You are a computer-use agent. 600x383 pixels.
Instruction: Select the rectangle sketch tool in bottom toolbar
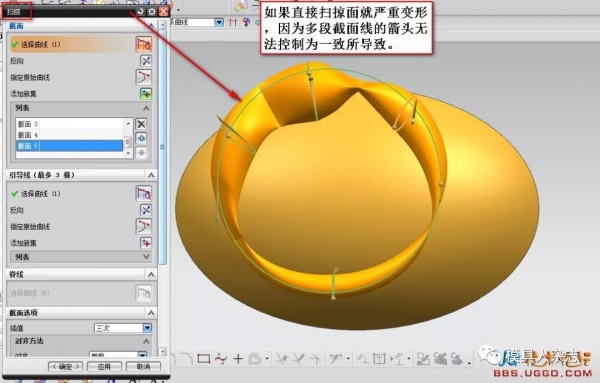click(204, 359)
